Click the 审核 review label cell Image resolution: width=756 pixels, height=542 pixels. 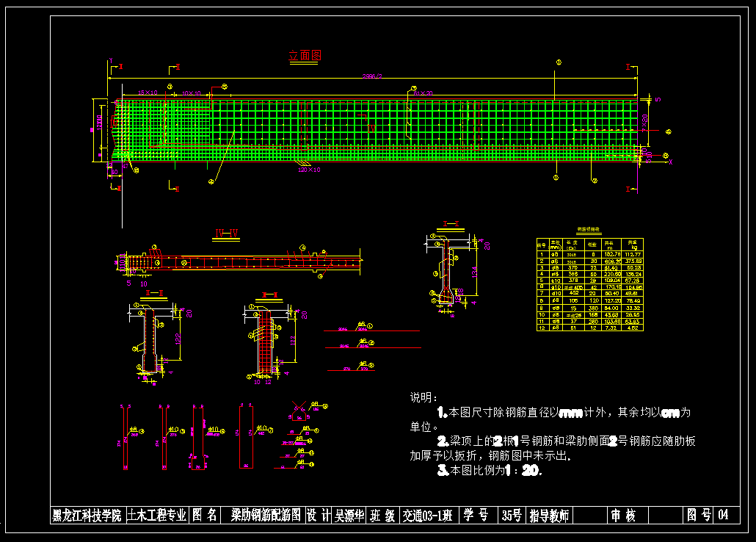pyautogui.click(x=622, y=516)
